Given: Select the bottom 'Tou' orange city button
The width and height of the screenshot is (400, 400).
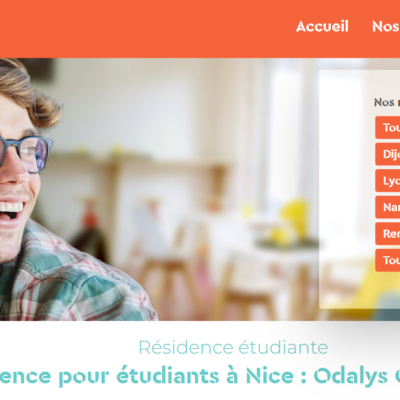Looking at the screenshot, I should click(x=388, y=260).
